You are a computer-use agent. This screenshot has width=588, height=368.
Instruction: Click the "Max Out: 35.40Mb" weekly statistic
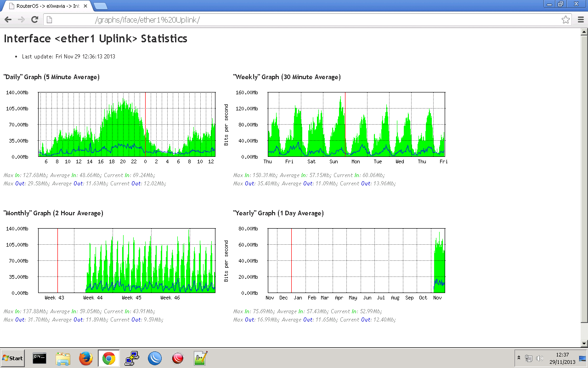(255, 184)
